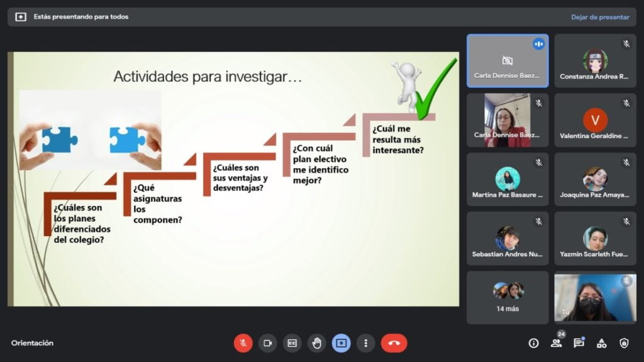Image resolution: width=644 pixels, height=362 pixels.
Task: Click the present screen button
Action: tap(341, 343)
